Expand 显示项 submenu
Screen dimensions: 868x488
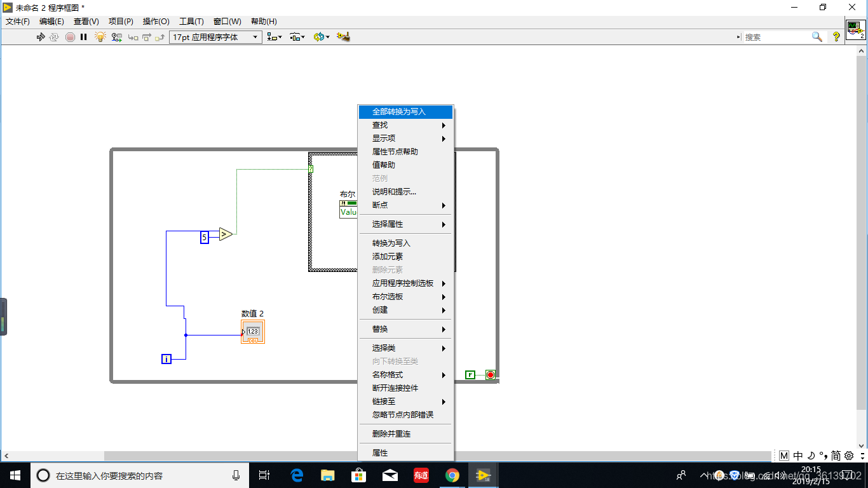[x=406, y=139]
